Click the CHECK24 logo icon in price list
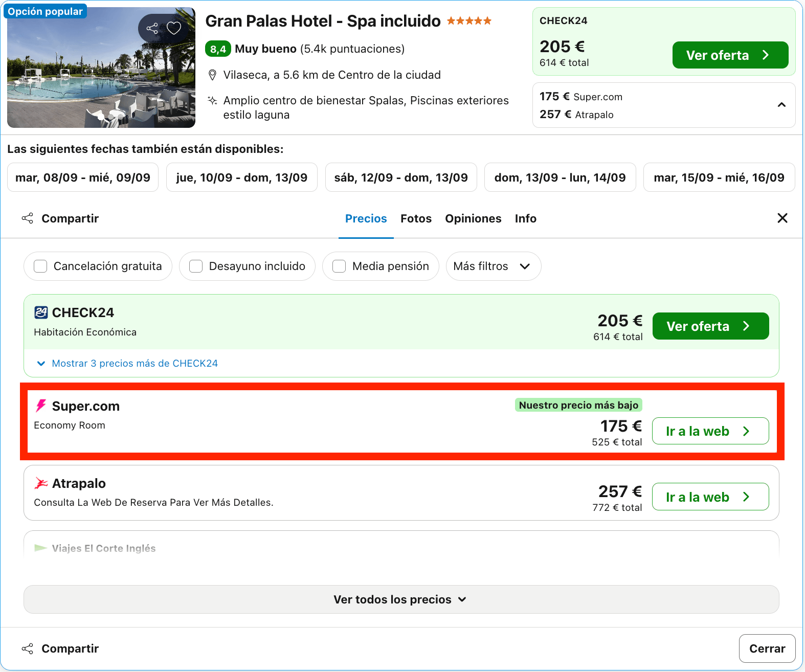The image size is (805, 672). point(41,312)
